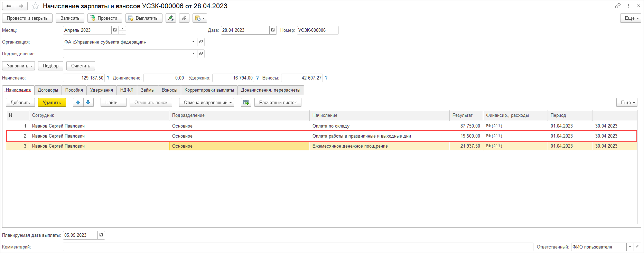Move row up with blue up arrow
The height and width of the screenshot is (253, 644).
pos(78,102)
